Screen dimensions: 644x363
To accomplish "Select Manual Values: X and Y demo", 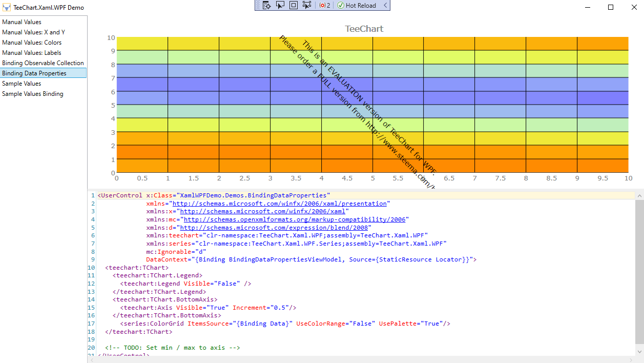I will tap(44, 32).
